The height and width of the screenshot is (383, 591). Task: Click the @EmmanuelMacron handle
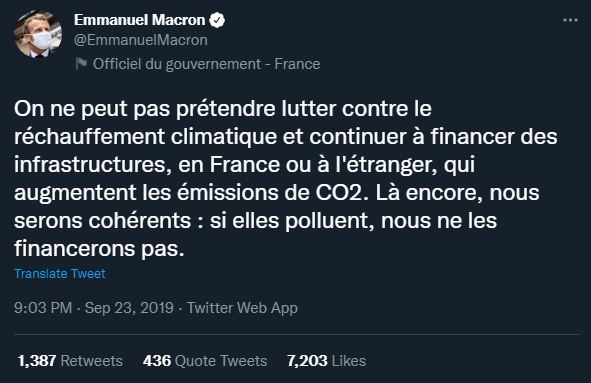(x=141, y=40)
